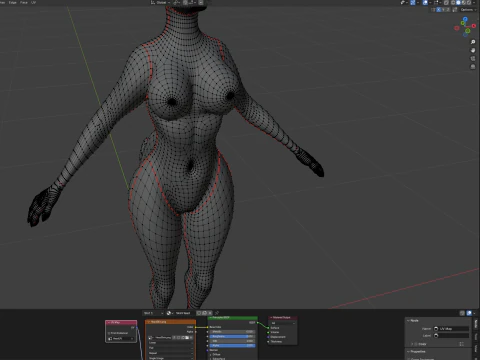The width and height of the screenshot is (480, 360).
Task: Adjust Alpha slider on Principled BSDF
Action: click(x=232, y=346)
